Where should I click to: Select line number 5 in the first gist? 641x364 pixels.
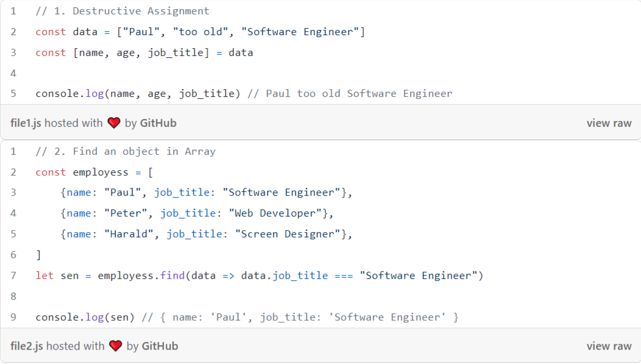click(14, 94)
